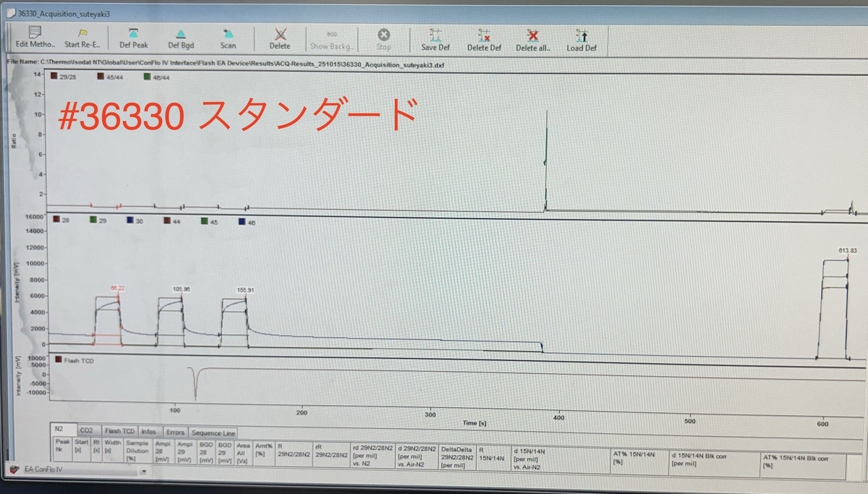Click the tall 46/44 ratio spike

pos(545,159)
